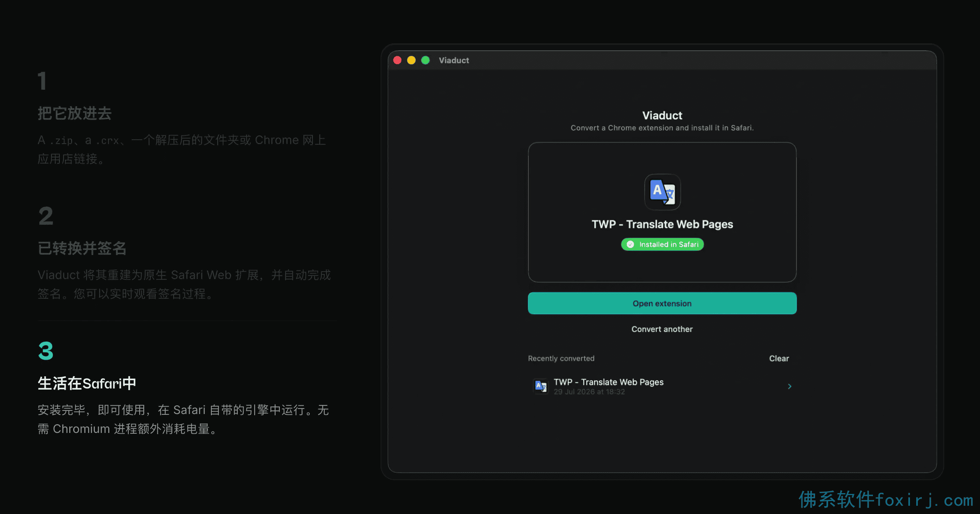Select step 2 heading 已转换并签名
980x514 pixels.
click(x=82, y=248)
